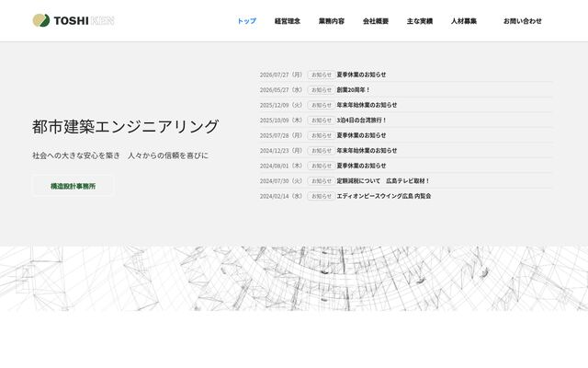The image size is (588, 368).
Task: Open 2026/07/27 夏季休業のお知らせ news
Action: (361, 75)
